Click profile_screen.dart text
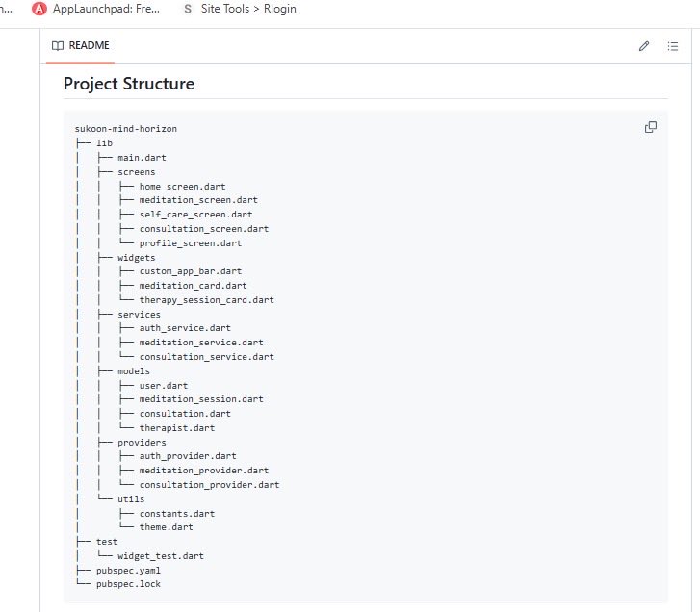 pos(191,243)
